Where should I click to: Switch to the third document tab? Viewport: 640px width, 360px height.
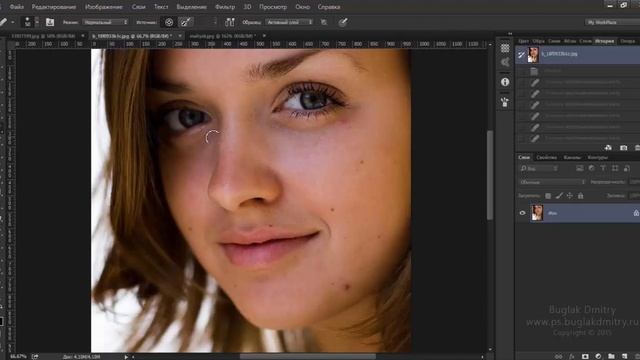coord(222,36)
